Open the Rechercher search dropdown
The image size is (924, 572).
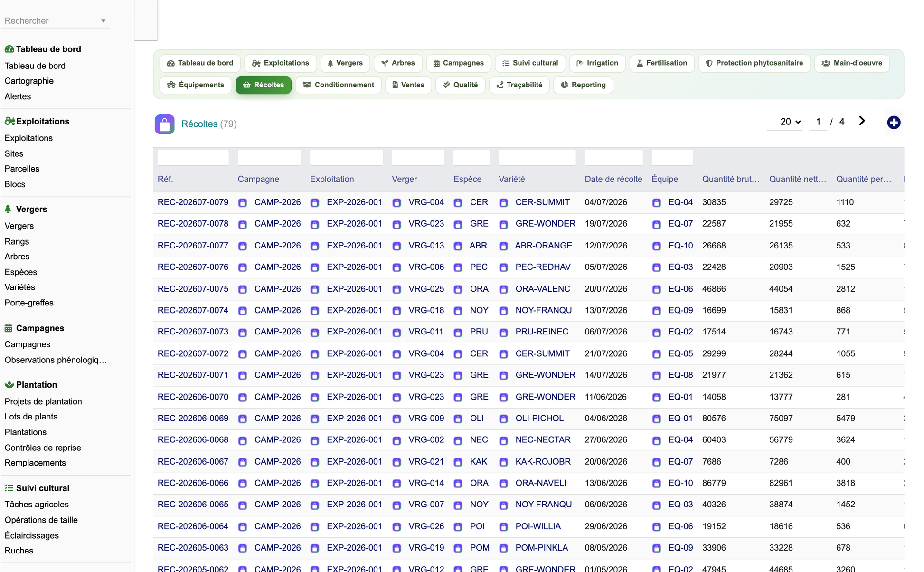pos(55,21)
